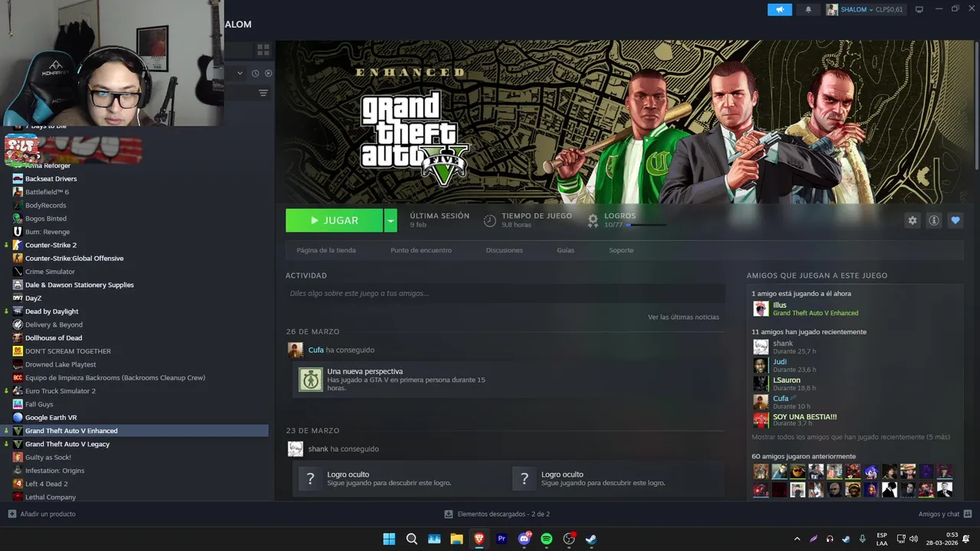
Task: Show hidden system tray icons chevron
Action: (797, 539)
